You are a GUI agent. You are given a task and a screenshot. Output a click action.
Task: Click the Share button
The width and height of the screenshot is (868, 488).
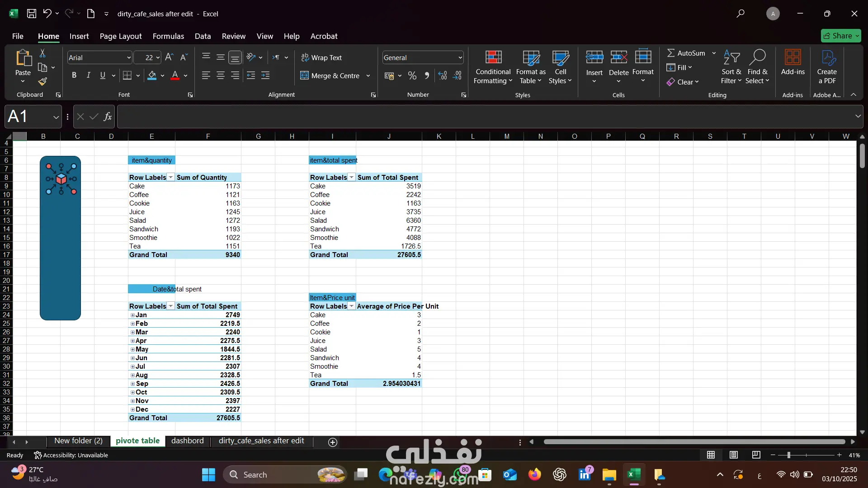[x=841, y=36]
